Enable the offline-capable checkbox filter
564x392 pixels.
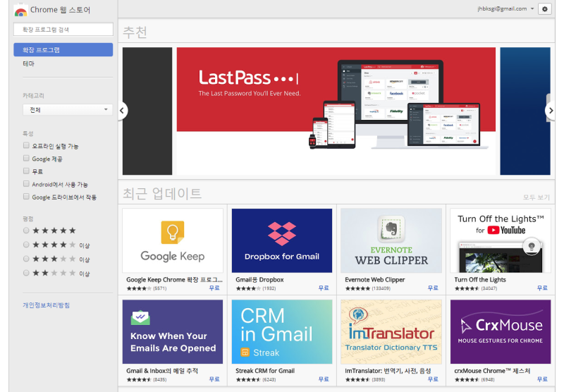tap(26, 145)
